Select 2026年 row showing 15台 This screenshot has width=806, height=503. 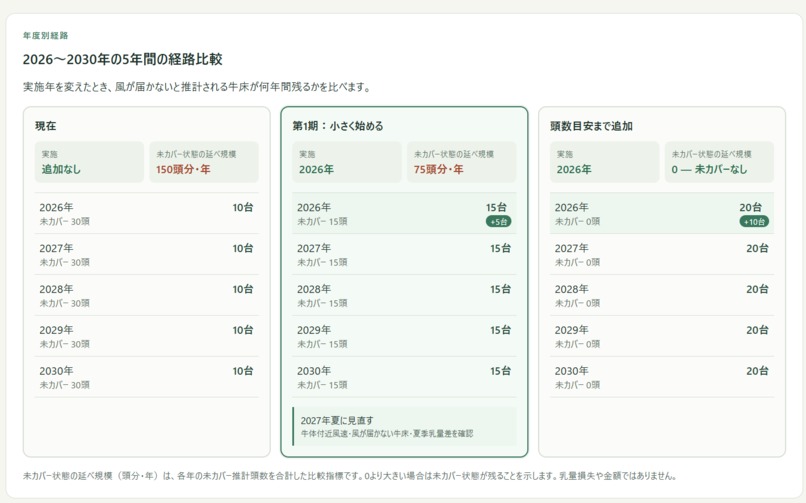click(404, 214)
